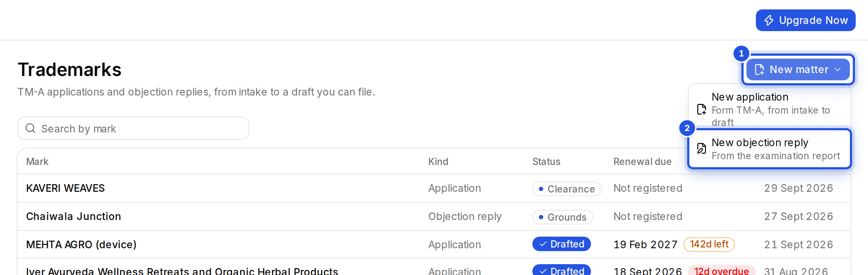Image resolution: width=868 pixels, height=275 pixels.
Task: Open the Iyer Ayurveda Wellness Retreats row
Action: coord(434,267)
